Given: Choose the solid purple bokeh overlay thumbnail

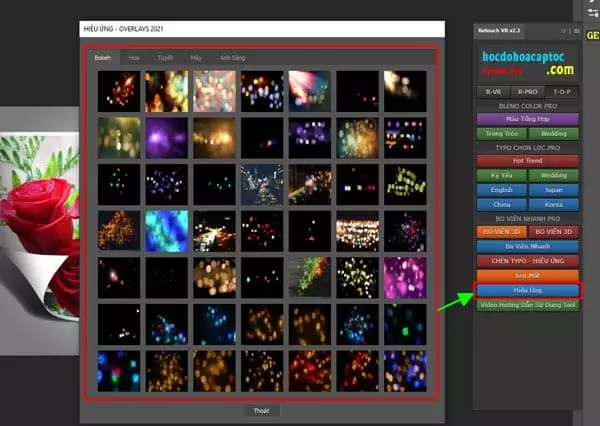Looking at the screenshot, I should [166, 138].
